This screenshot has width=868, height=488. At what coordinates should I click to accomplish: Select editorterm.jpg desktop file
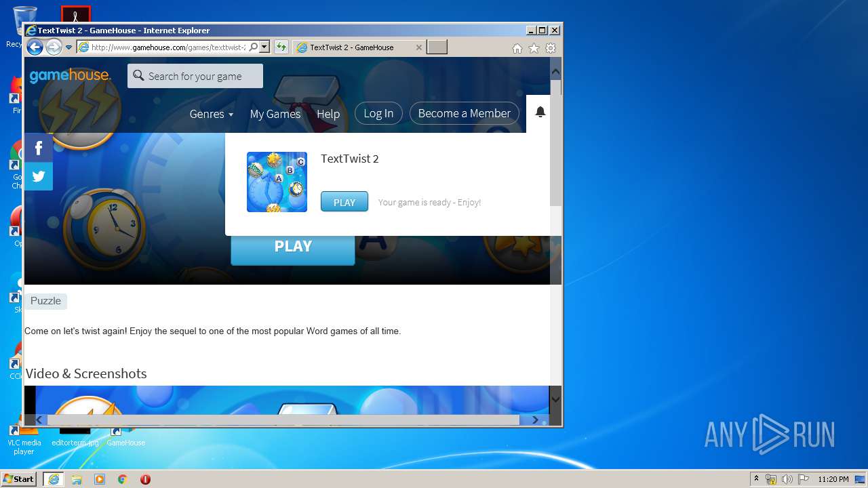coord(75,437)
